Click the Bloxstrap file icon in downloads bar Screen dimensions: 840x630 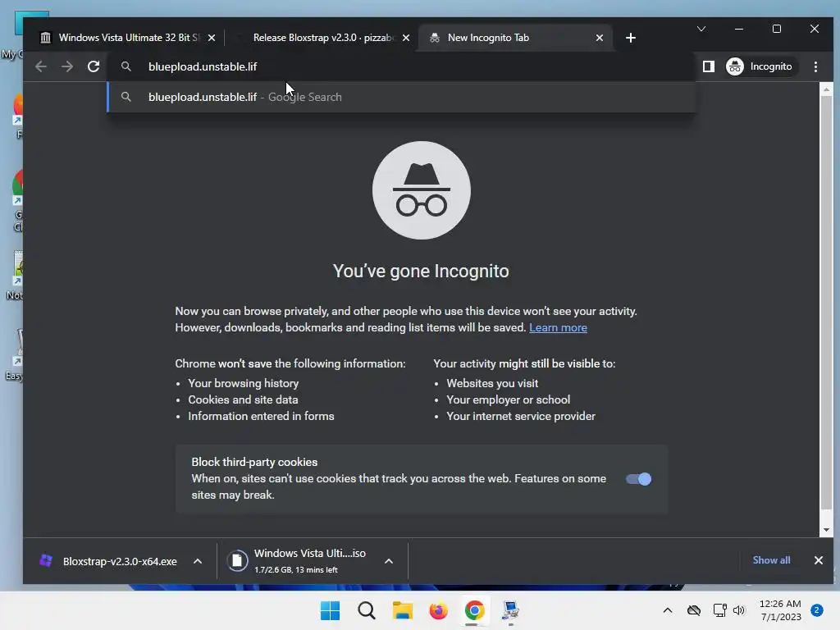pos(46,560)
